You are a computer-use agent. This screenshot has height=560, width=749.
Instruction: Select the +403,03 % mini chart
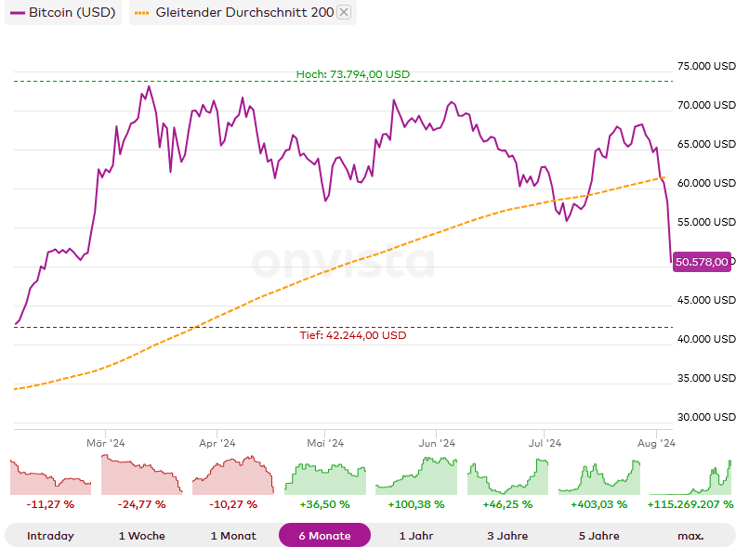coord(598,477)
